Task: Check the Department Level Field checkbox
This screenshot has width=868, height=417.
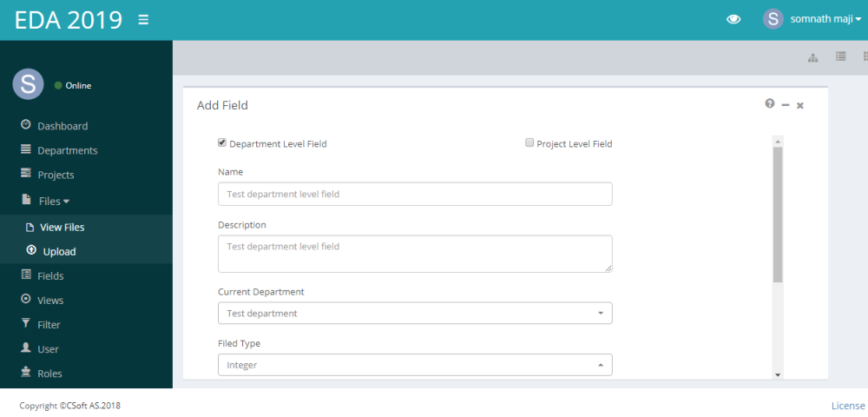Action: tap(222, 143)
